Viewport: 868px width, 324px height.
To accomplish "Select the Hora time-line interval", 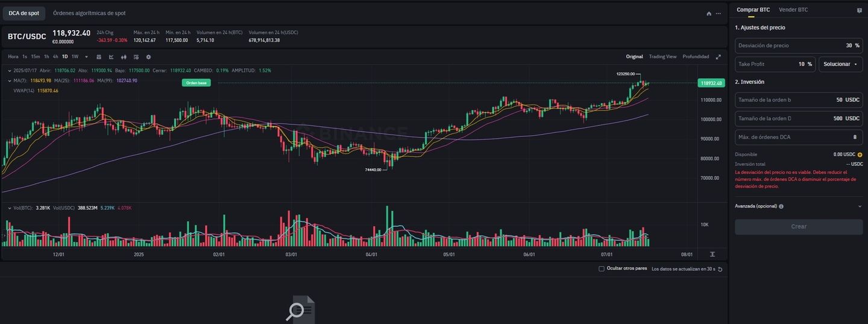I will point(13,57).
